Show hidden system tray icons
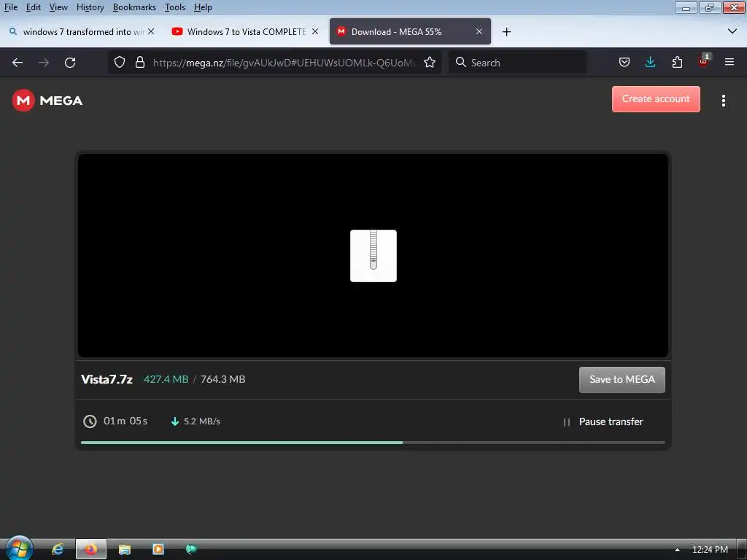This screenshot has width=747, height=560. pyautogui.click(x=677, y=550)
